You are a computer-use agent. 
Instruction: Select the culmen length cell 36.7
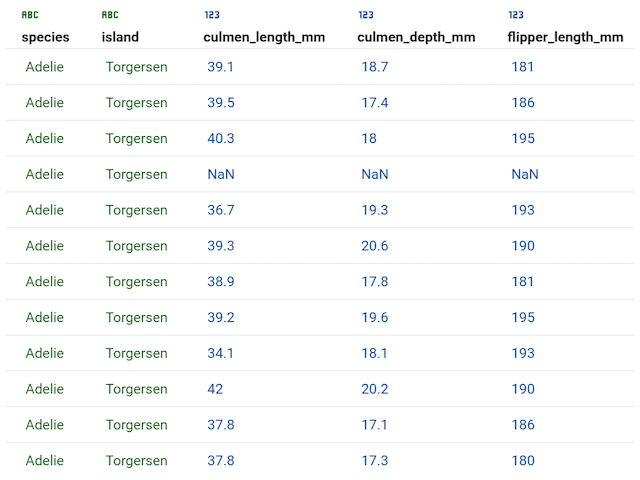click(220, 210)
